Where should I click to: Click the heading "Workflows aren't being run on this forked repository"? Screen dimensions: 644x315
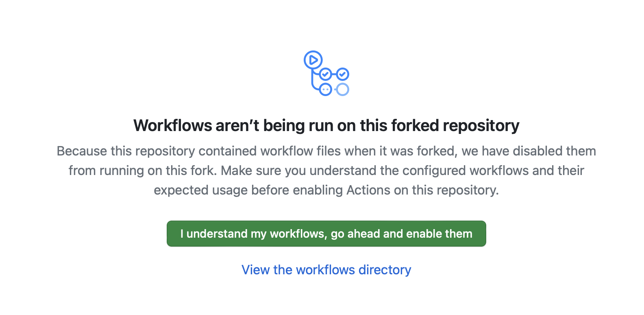(x=326, y=125)
